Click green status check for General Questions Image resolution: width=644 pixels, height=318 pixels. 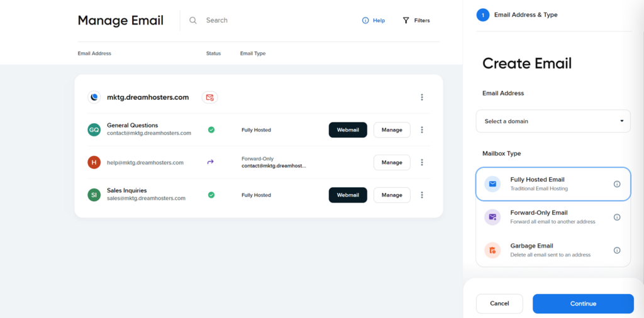211,129
